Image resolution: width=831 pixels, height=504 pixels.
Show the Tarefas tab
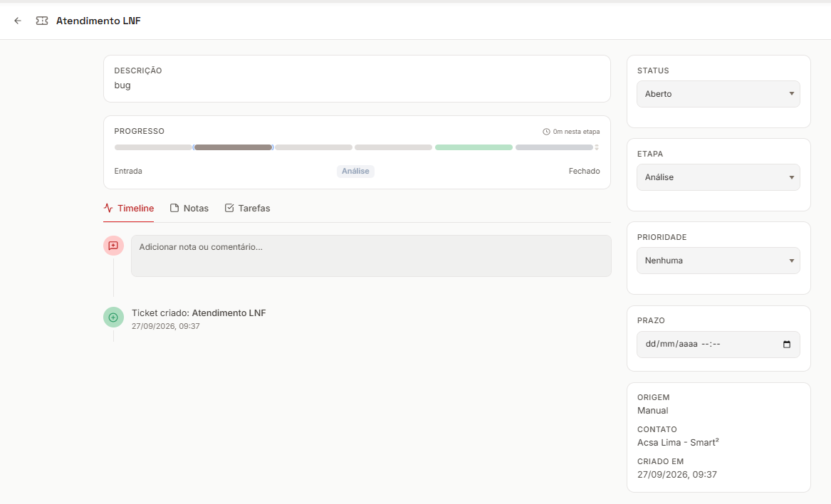coord(248,209)
